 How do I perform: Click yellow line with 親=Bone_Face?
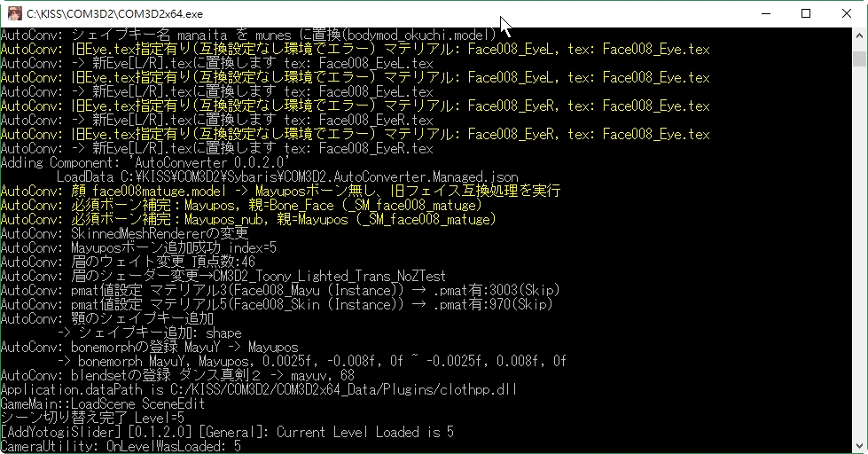point(241,206)
